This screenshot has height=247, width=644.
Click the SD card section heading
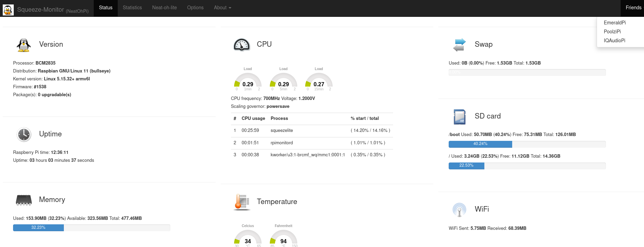point(488,116)
